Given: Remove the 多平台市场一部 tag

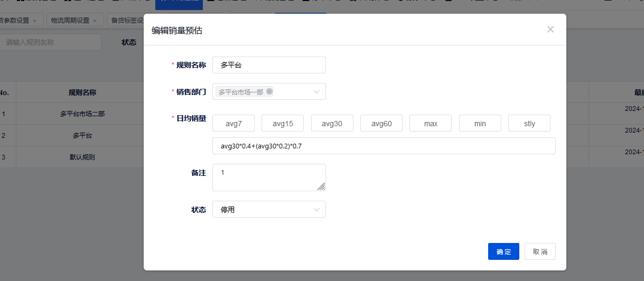Looking at the screenshot, I should click(269, 91).
